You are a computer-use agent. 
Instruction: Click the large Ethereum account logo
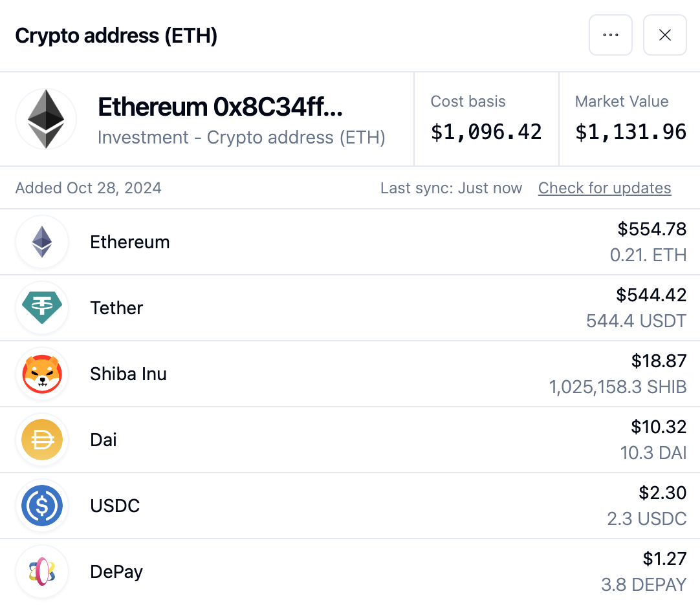(46, 119)
